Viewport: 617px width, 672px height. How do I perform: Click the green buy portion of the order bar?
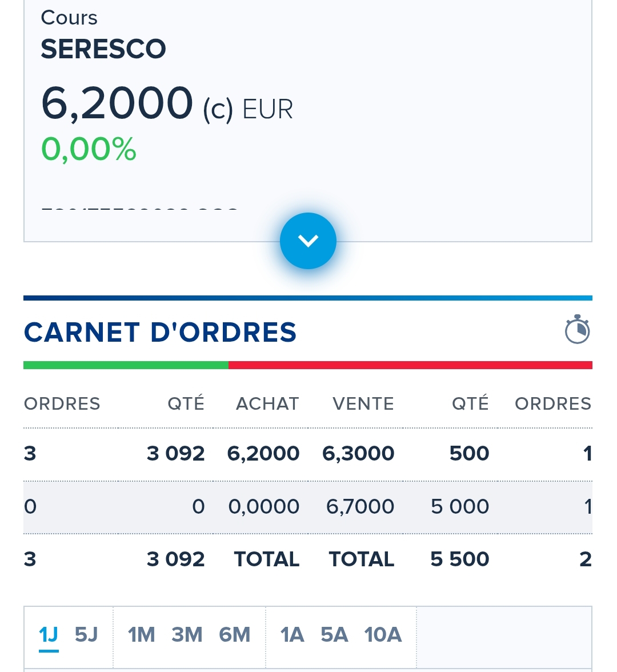[126, 365]
